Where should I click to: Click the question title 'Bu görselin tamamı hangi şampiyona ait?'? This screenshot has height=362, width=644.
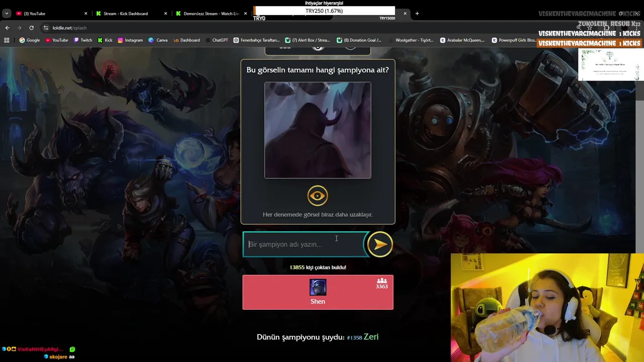317,70
